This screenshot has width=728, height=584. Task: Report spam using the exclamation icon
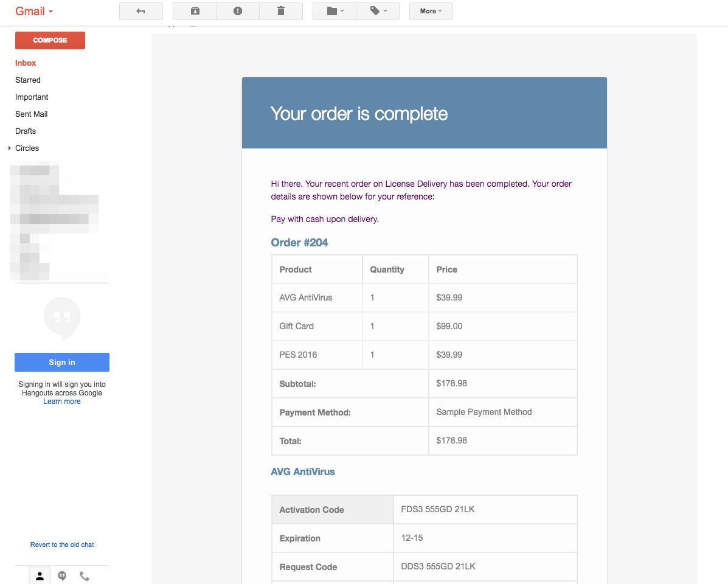pos(238,11)
